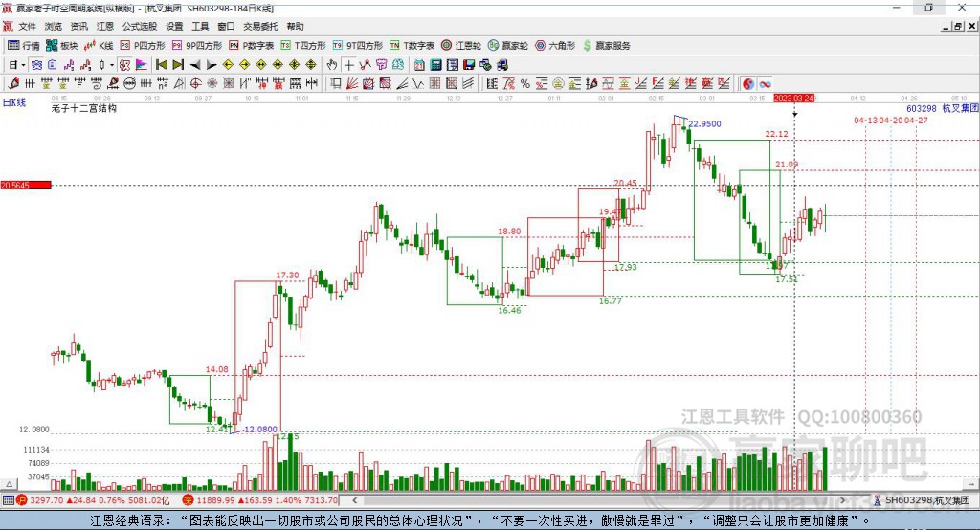
Task: Select the red crosshair target icon
Action: coord(195,84)
